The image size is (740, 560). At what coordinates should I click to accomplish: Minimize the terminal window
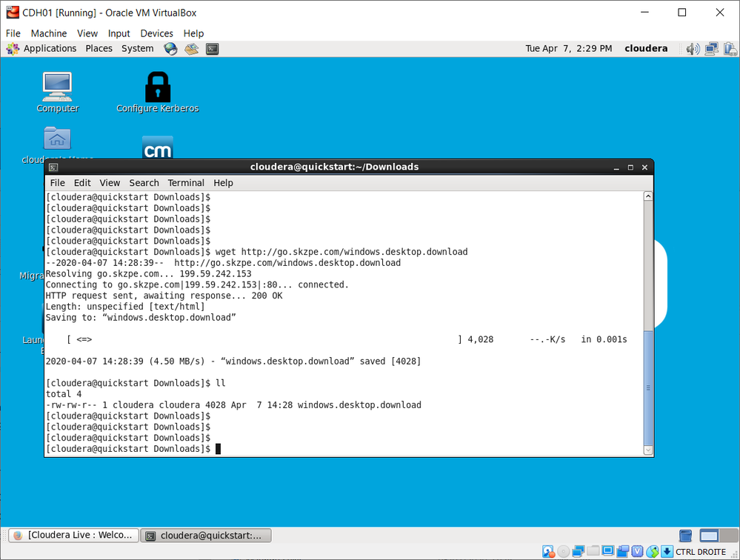(616, 167)
